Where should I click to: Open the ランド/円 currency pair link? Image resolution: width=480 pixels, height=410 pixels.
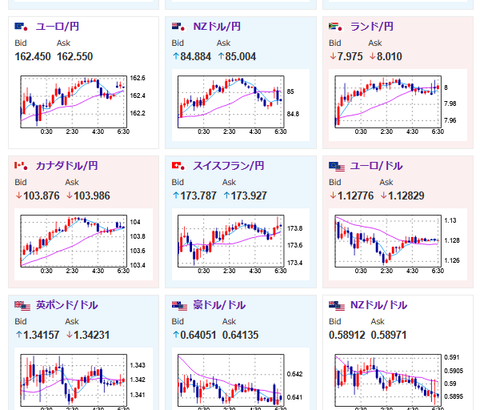372,26
